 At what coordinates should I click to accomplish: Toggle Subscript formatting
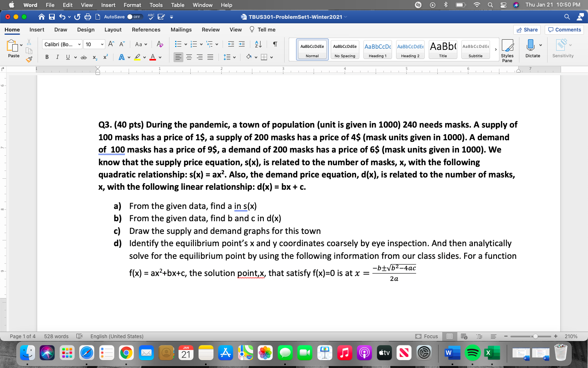[x=95, y=57]
